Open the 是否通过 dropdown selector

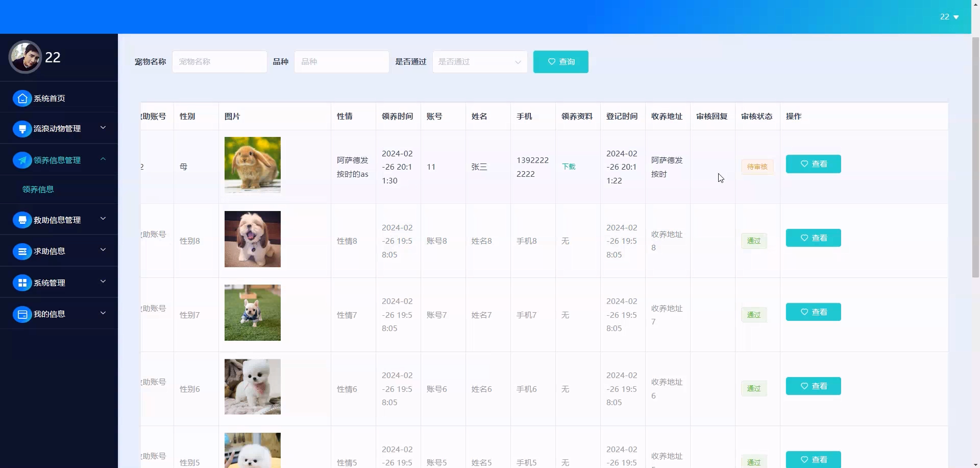point(480,62)
